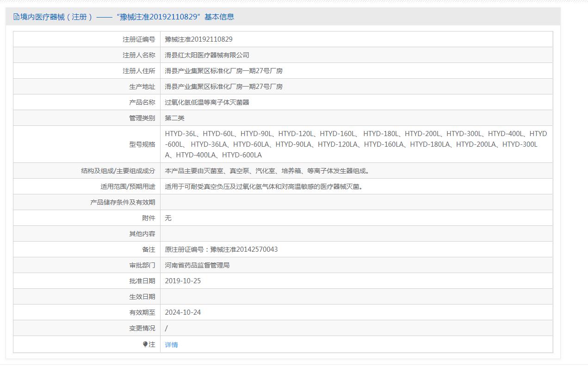Click the 管理类别 label

(x=142, y=118)
